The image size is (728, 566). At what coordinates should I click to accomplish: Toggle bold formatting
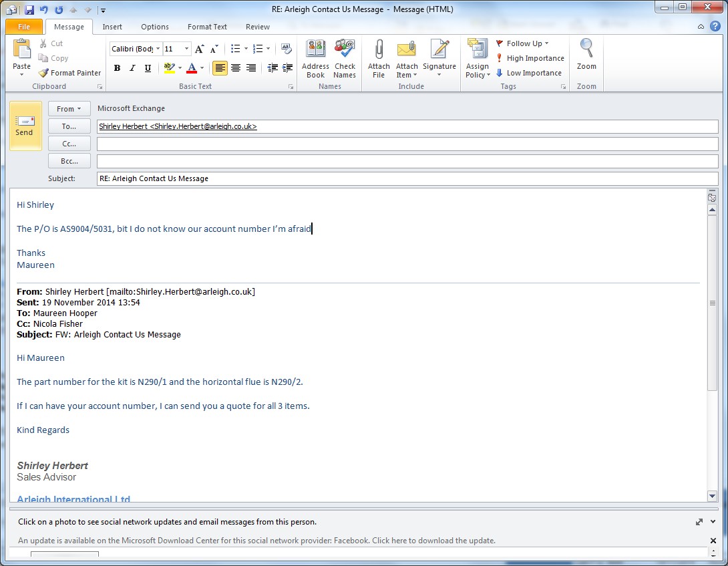click(118, 68)
